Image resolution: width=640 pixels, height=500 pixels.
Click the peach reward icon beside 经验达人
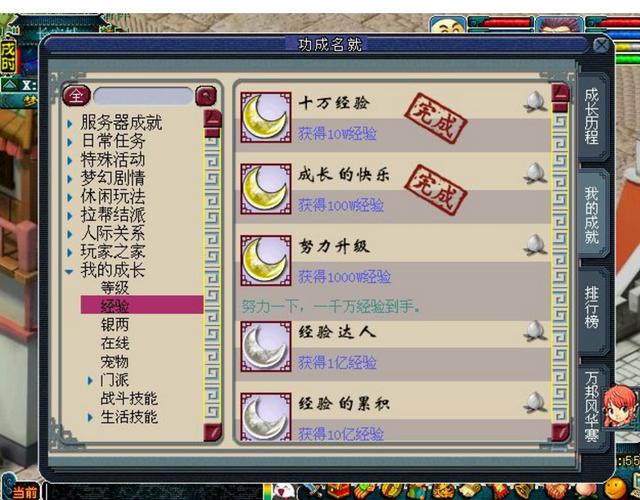[x=535, y=331]
